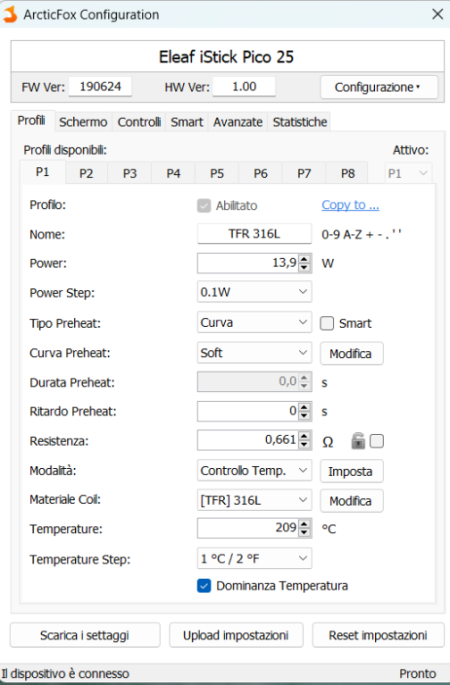Select profile tab P4
Viewport: 450px width, 685px height.
click(x=173, y=173)
